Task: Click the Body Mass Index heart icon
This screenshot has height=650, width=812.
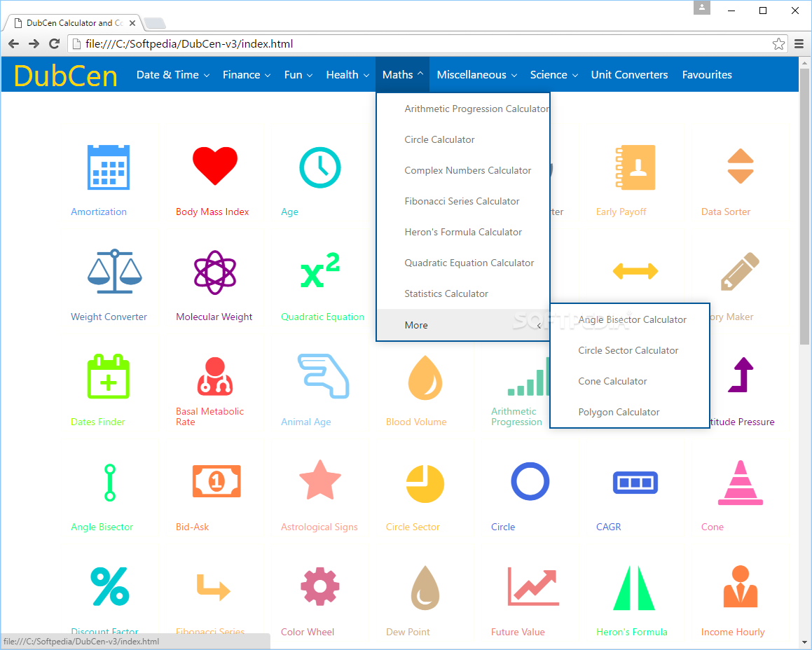Action: point(215,166)
